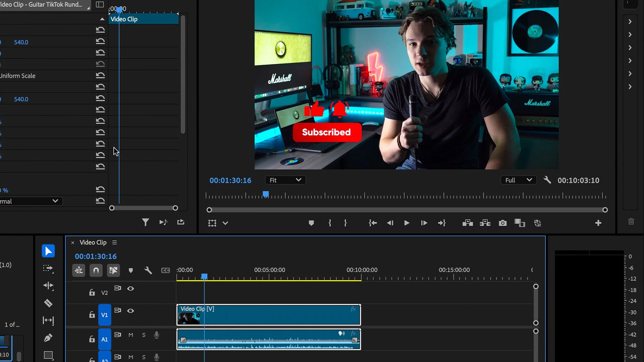The height and width of the screenshot is (362, 644).
Task: Click Program Monitor play button
Action: (407, 223)
